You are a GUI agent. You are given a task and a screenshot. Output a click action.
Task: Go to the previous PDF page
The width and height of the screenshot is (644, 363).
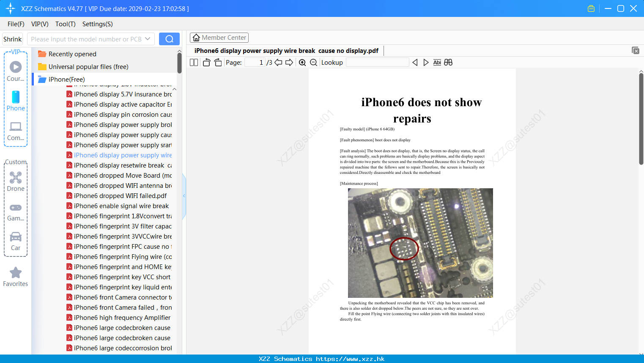[278, 63]
